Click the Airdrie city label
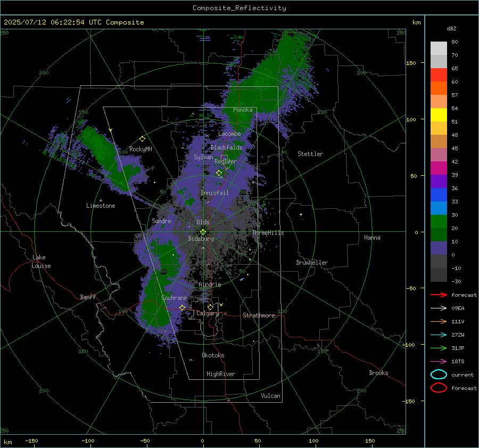Screen dimensions: 479x448 pyautogui.click(x=210, y=284)
